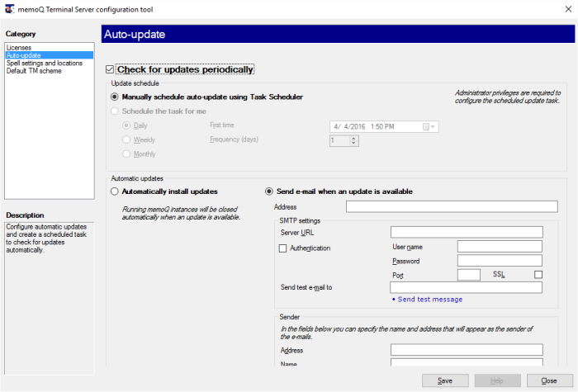578x392 pixels.
Task: Enable the Authentication checkbox
Action: pos(284,248)
